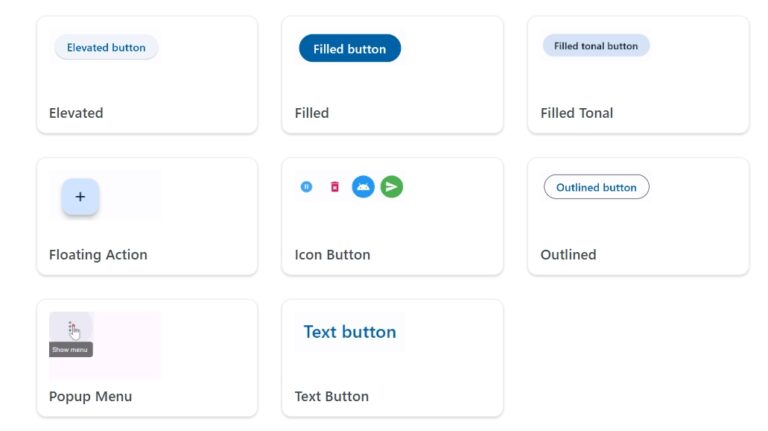Click the large "Text button" sample
Screen dimensions: 768x431
[x=350, y=332]
